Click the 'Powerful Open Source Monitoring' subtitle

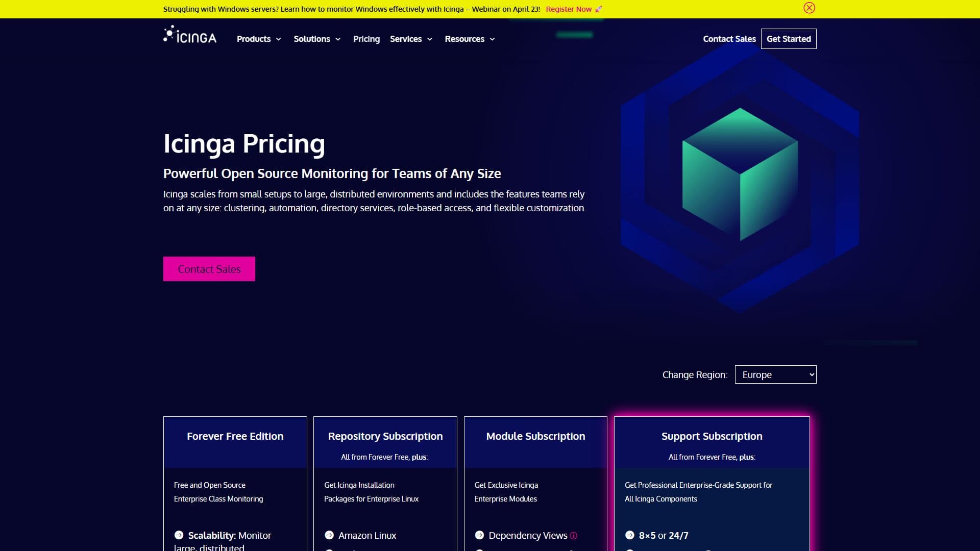pos(332,173)
